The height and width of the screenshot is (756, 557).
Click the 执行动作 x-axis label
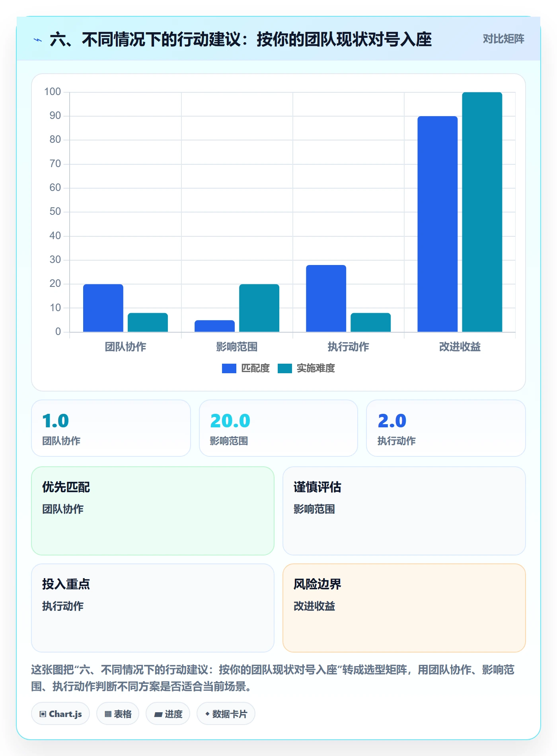click(x=348, y=347)
